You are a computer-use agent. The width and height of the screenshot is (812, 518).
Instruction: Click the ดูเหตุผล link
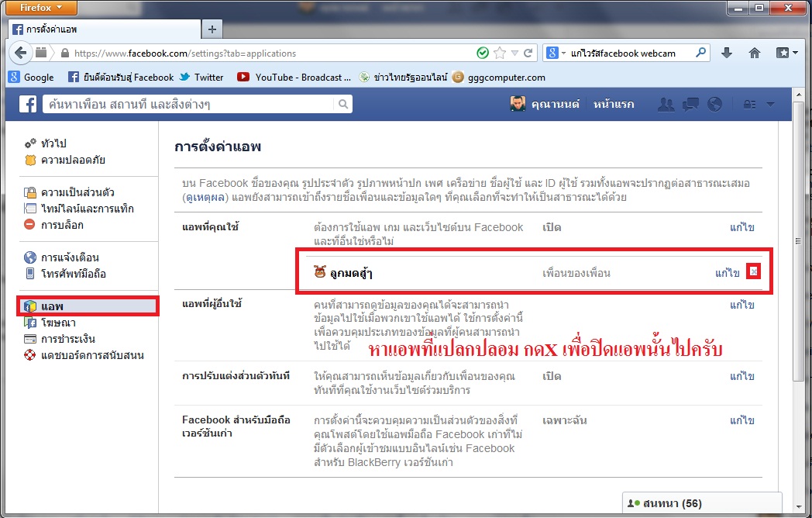205,198
